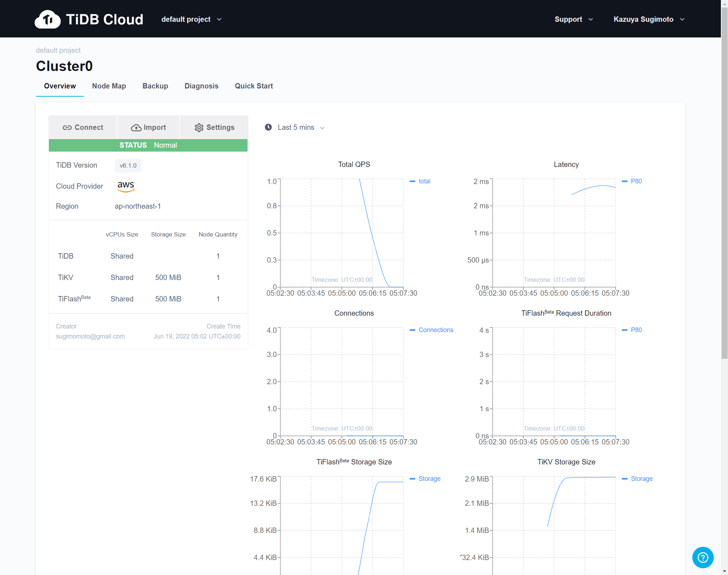Open the Quick Start tab
This screenshot has width=728, height=575.
[254, 86]
